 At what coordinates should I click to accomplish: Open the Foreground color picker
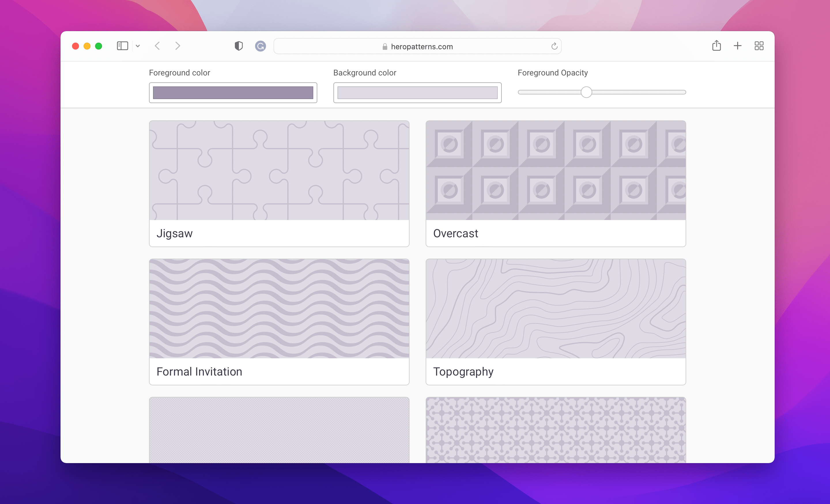[x=233, y=92]
